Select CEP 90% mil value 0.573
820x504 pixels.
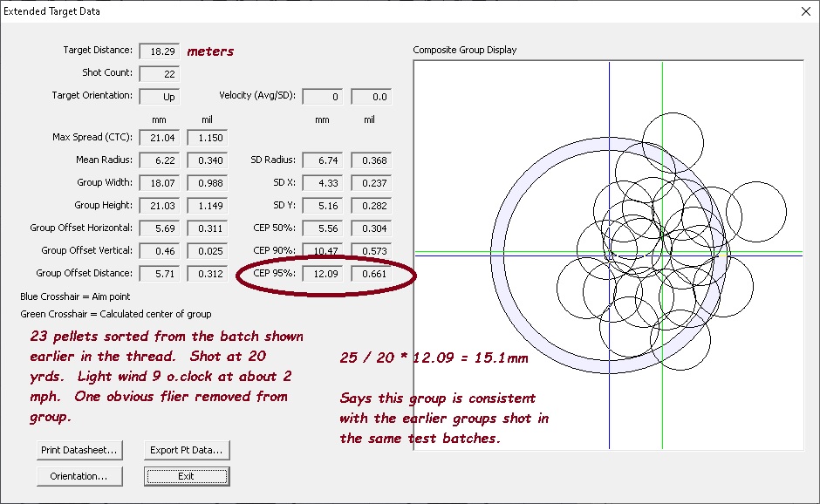[372, 251]
